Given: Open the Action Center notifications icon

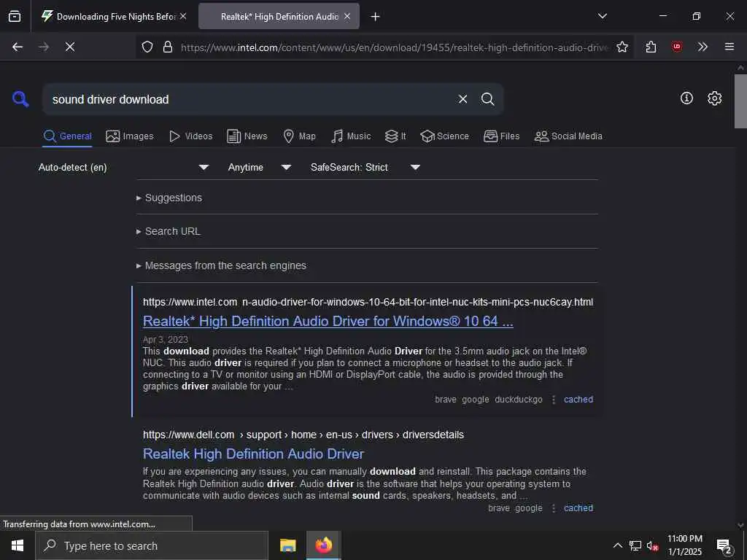Looking at the screenshot, I should point(724,546).
